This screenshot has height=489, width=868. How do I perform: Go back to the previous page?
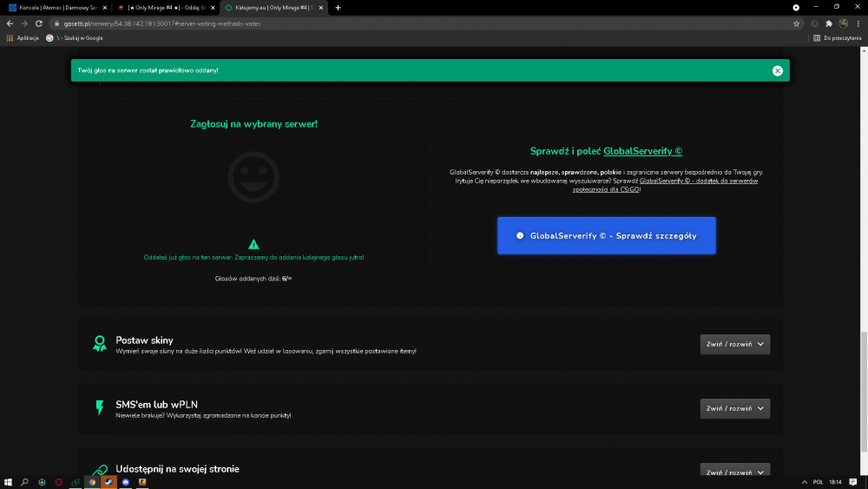pyautogui.click(x=10, y=23)
